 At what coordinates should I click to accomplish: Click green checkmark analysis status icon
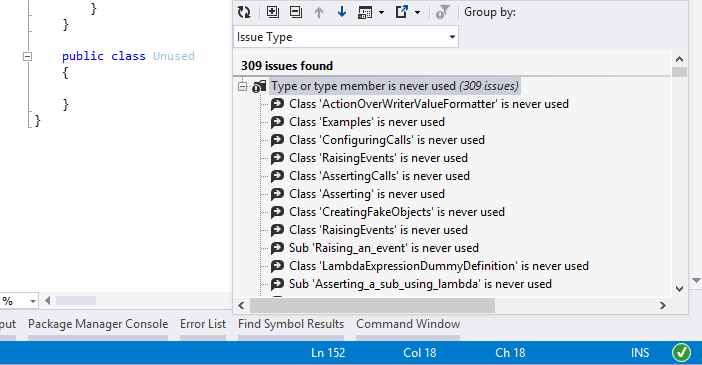pyautogui.click(x=681, y=353)
